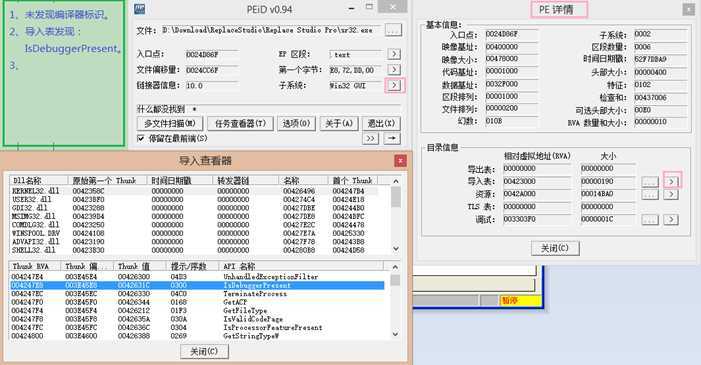Select the 文件偏移量 value field
The height and width of the screenshot is (365, 701).
[x=212, y=70]
